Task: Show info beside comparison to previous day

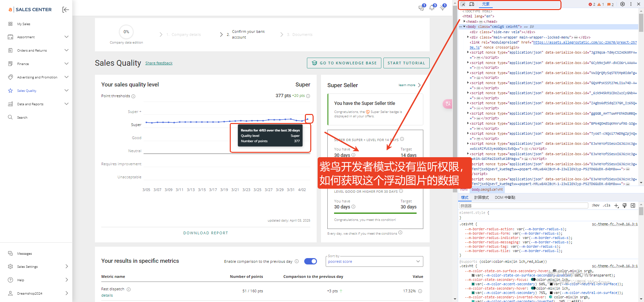Action: pos(297,261)
